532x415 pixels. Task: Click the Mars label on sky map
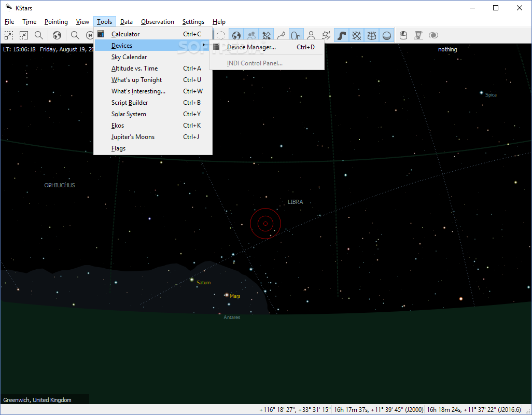235,296
